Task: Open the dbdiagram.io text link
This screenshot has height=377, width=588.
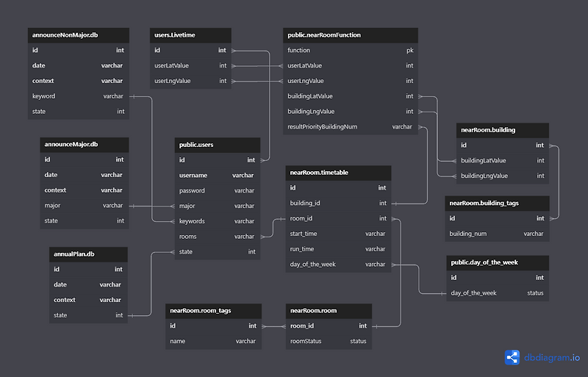Action: [552, 357]
